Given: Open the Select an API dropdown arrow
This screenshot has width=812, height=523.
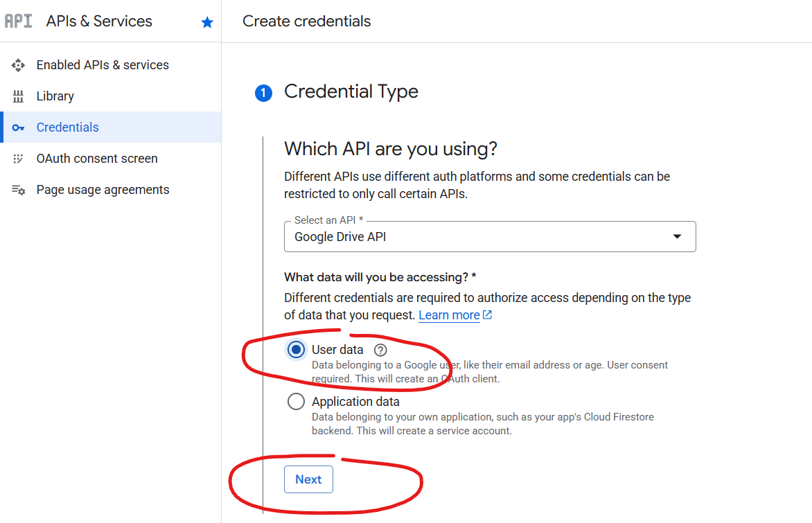Looking at the screenshot, I should pyautogui.click(x=677, y=237).
